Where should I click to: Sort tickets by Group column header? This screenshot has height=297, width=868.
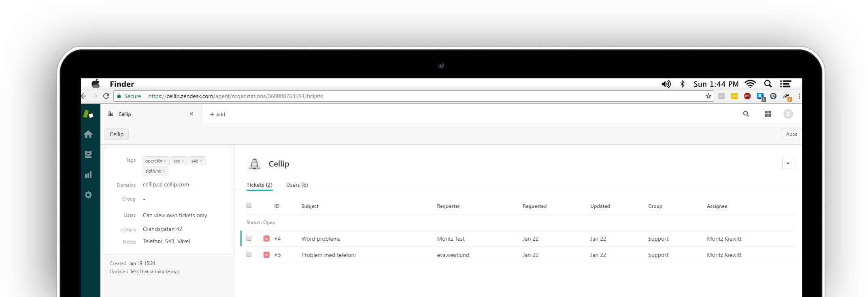tap(655, 206)
